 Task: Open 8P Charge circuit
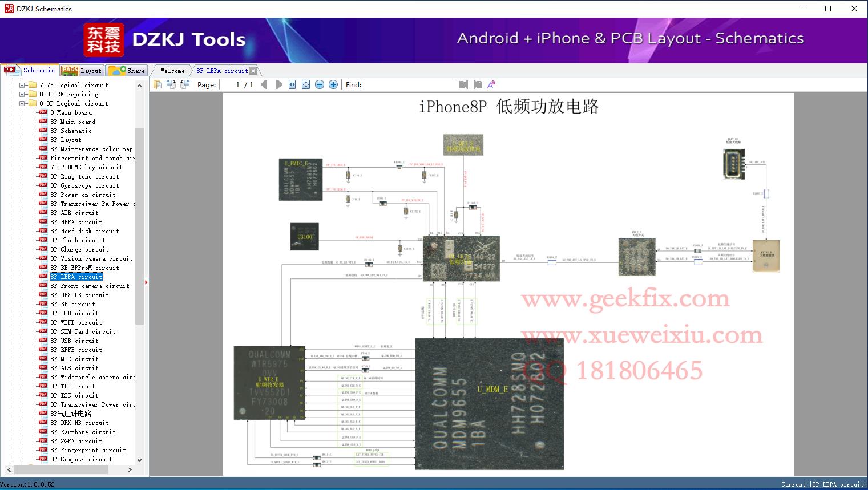79,249
